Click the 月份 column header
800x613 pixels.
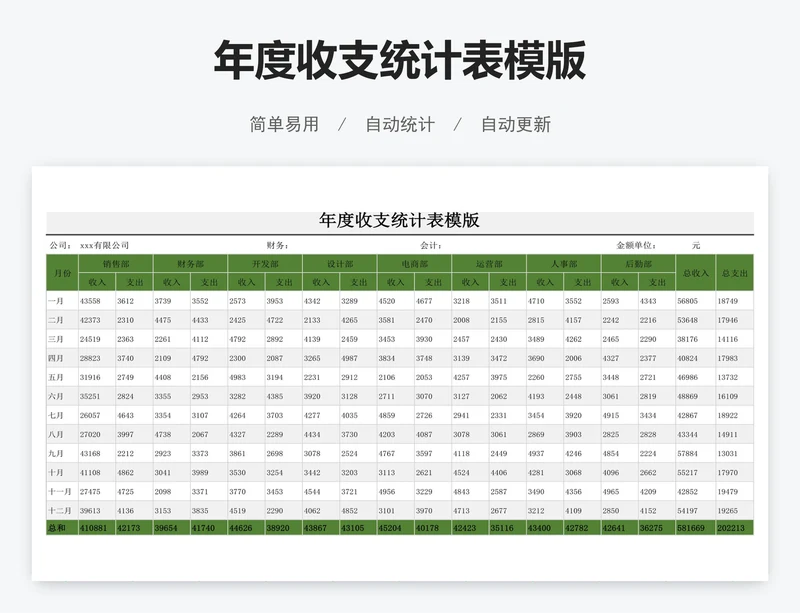(62, 273)
